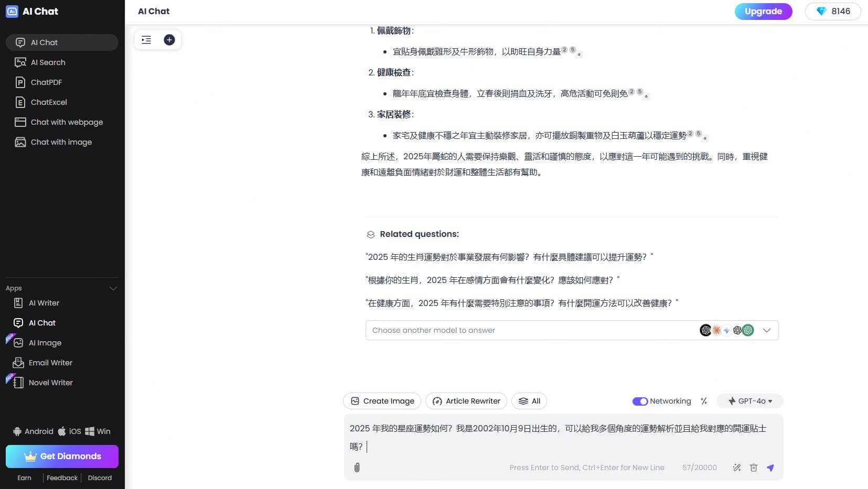Screen dimensions: 868x489
Task: Open the Discord link
Action: coord(100,478)
